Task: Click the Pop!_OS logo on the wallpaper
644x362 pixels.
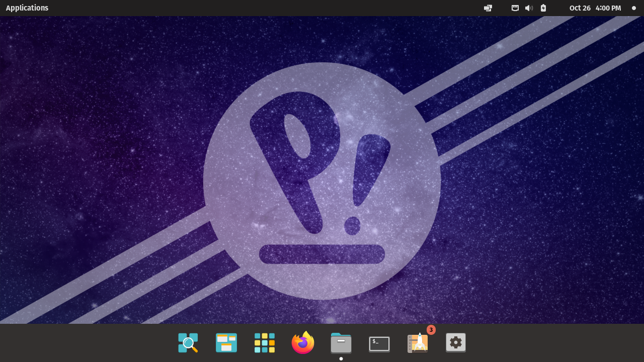Action: coord(322,181)
